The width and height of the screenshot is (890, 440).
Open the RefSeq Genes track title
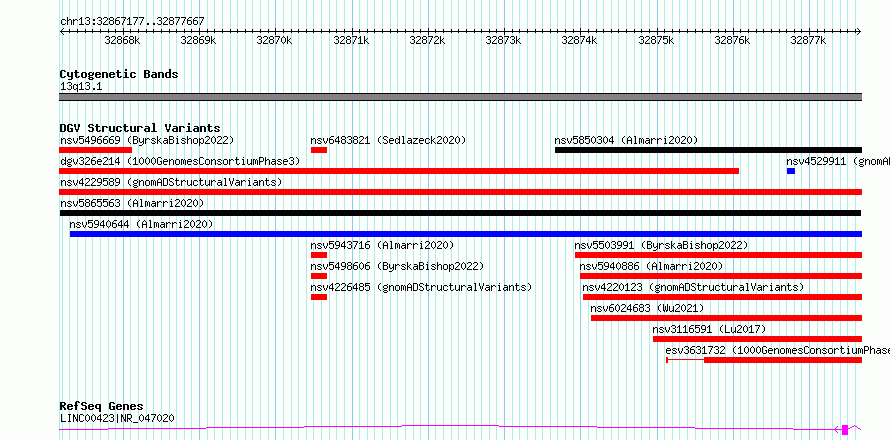click(x=102, y=407)
